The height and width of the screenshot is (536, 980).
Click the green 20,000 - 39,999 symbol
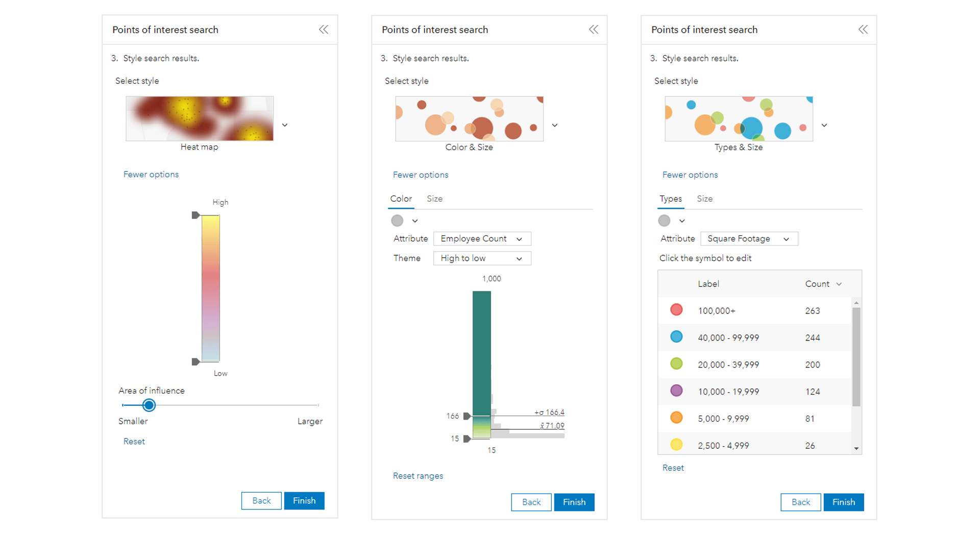pyautogui.click(x=676, y=364)
